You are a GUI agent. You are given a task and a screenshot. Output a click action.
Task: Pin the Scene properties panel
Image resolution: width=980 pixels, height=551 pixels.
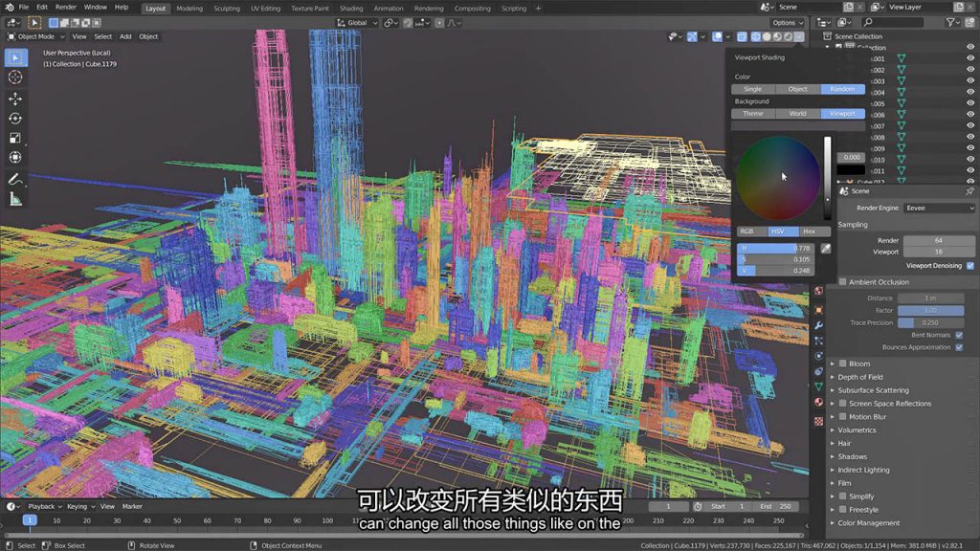click(969, 191)
